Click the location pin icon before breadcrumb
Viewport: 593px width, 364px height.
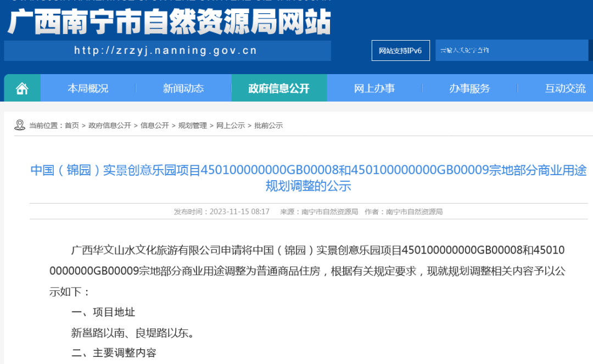pyautogui.click(x=20, y=125)
